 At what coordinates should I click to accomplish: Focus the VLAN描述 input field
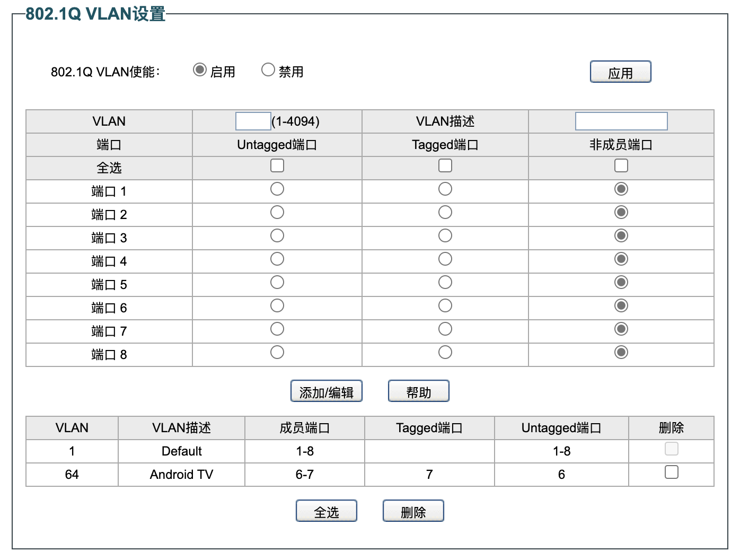pyautogui.click(x=621, y=121)
